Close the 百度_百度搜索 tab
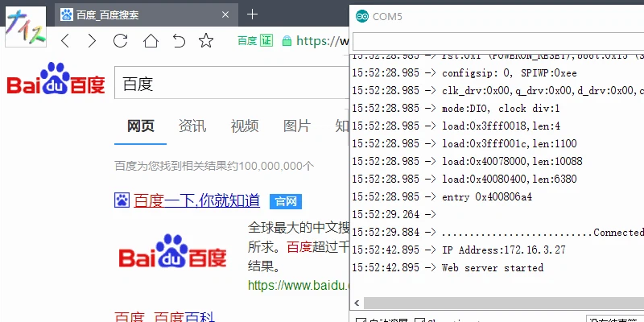Screen dimensions: 644x322 click(x=225, y=14)
